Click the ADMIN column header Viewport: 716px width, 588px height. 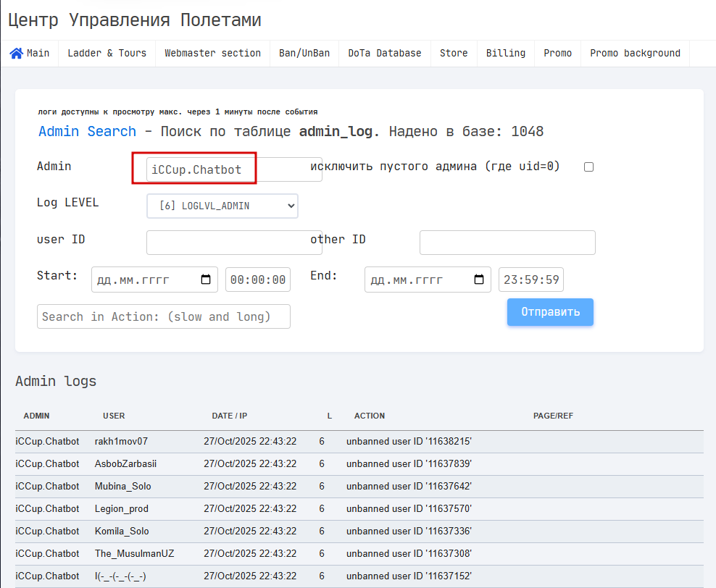click(x=36, y=416)
